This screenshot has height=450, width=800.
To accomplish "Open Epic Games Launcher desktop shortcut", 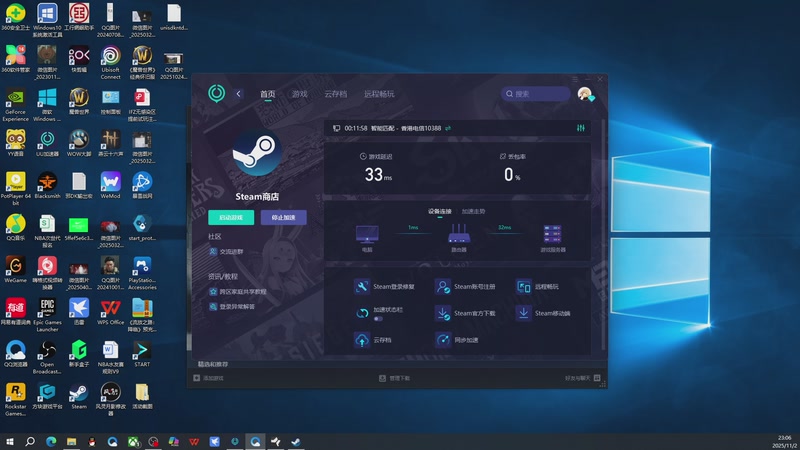I will [47, 315].
